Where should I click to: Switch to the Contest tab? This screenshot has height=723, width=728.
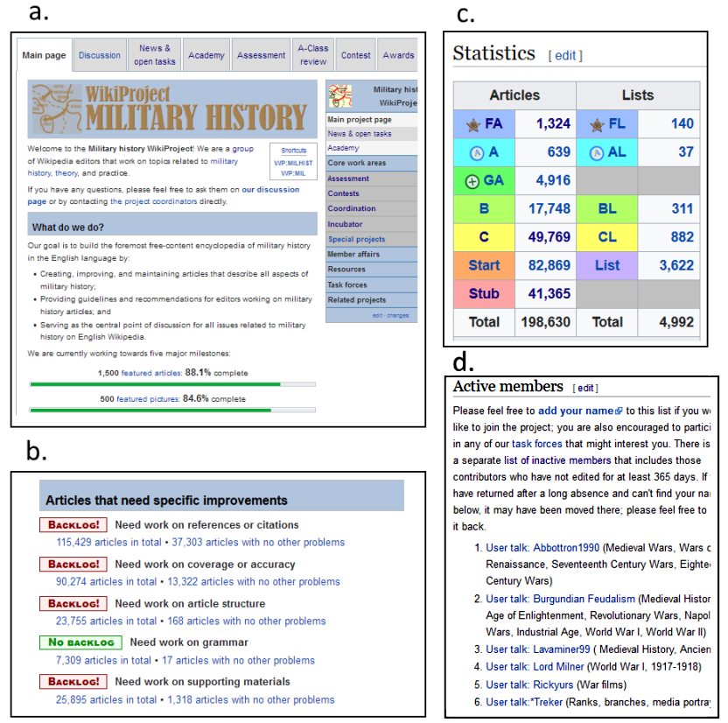(x=355, y=55)
